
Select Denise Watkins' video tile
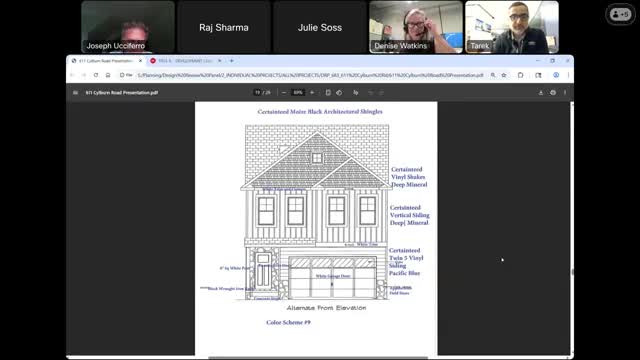[416, 27]
